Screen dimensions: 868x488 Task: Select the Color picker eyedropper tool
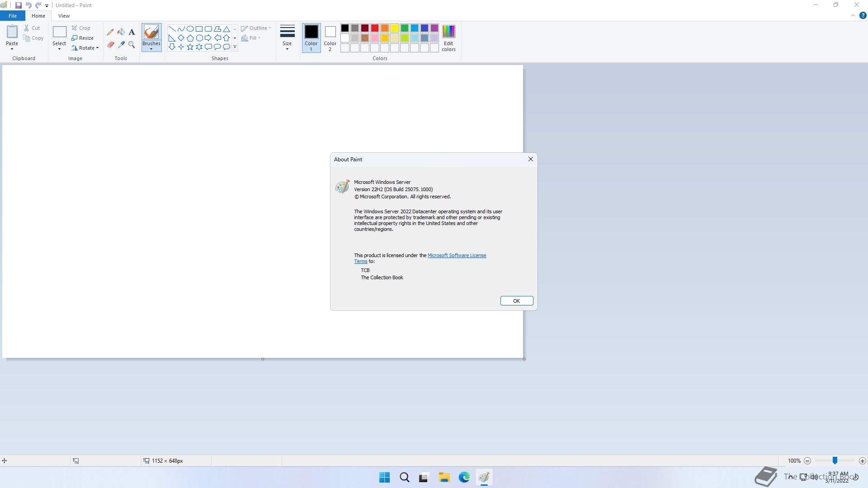(121, 45)
